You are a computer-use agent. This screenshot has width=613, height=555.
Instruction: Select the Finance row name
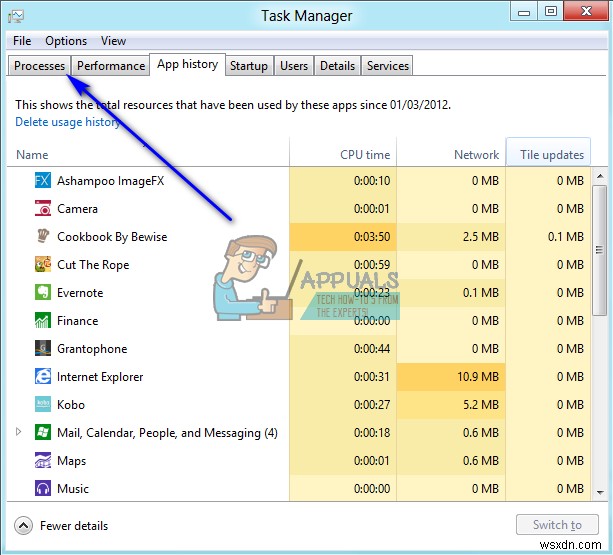tap(77, 320)
